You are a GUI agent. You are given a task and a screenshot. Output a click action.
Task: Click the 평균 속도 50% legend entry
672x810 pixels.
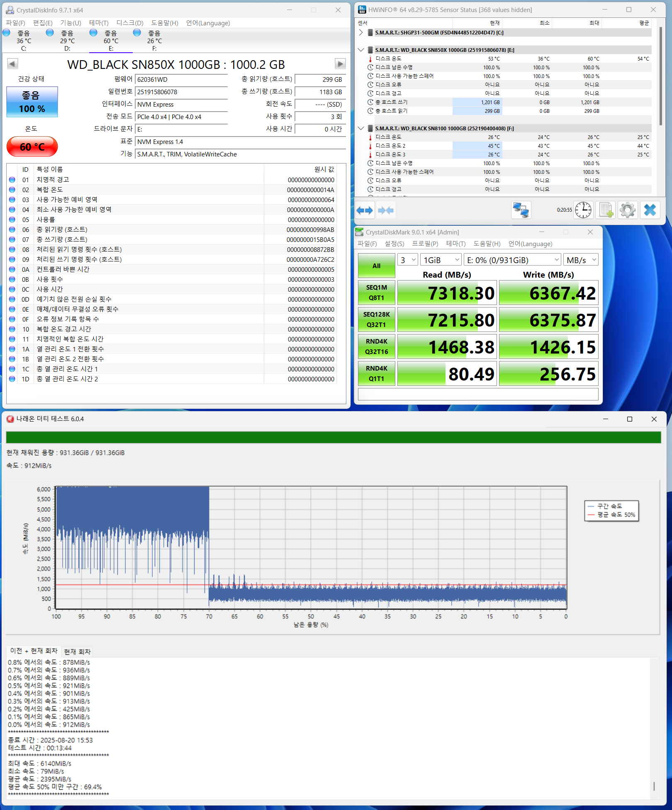(611, 515)
